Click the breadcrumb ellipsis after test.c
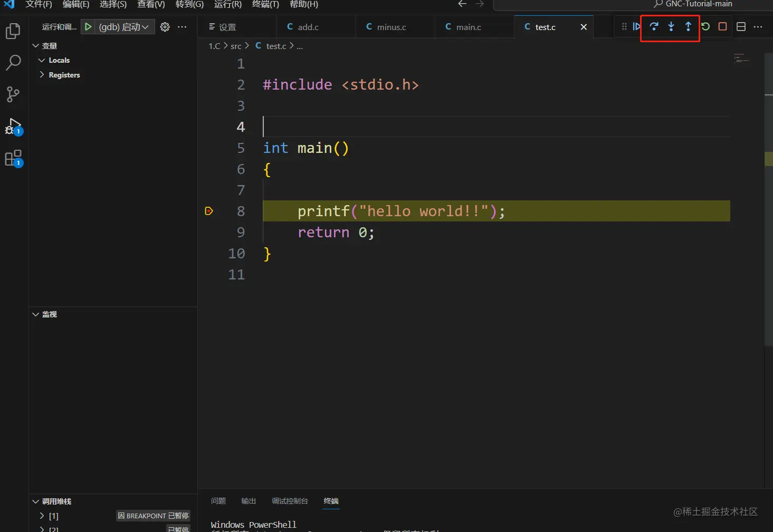 coord(300,46)
